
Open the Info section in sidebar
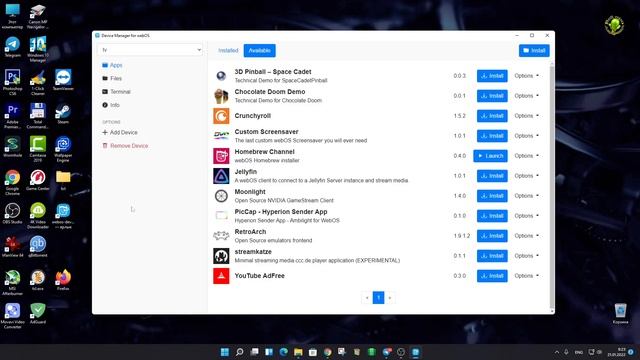coord(111,105)
